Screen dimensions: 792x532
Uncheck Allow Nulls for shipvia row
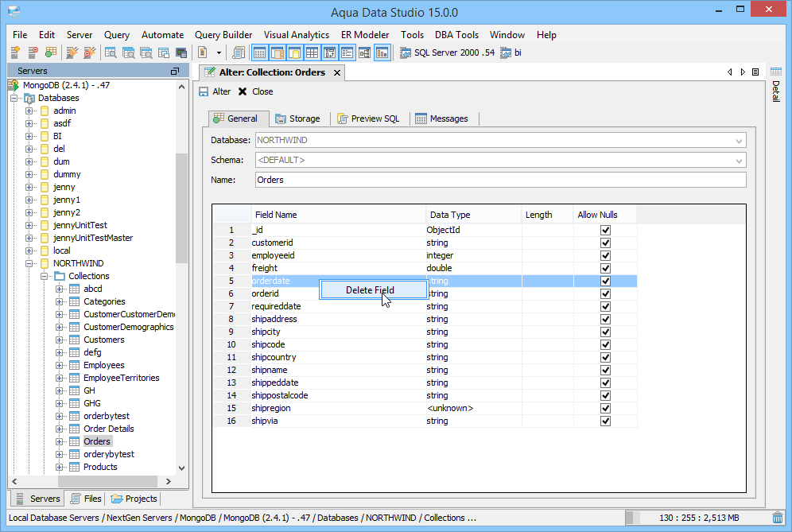[x=605, y=421]
